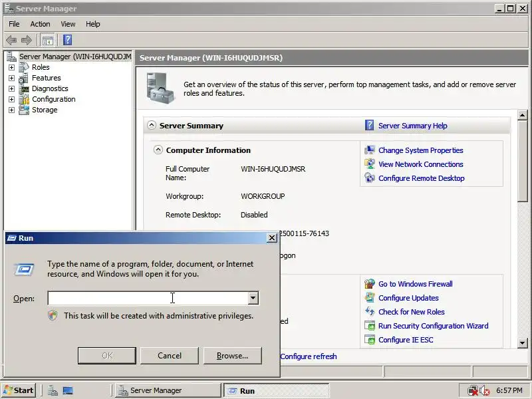
Task: Open the Run dialog Open dropdown arrow
Action: click(x=253, y=298)
